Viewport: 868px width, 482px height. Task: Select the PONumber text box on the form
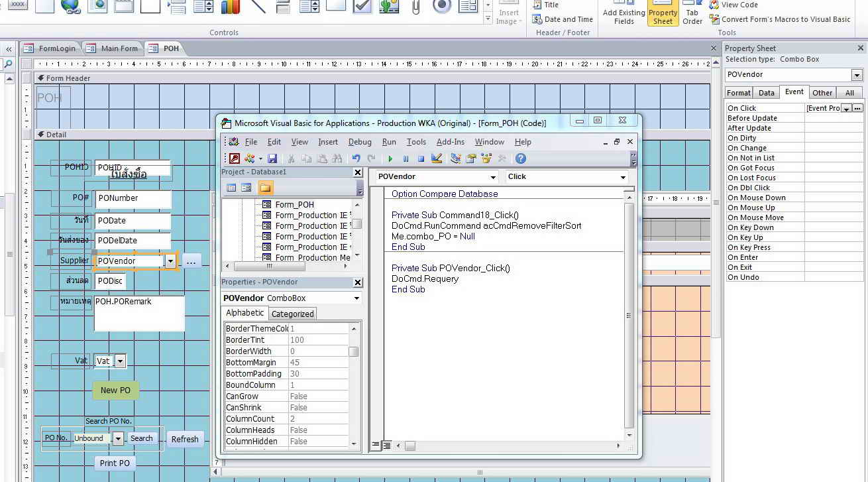tap(133, 198)
